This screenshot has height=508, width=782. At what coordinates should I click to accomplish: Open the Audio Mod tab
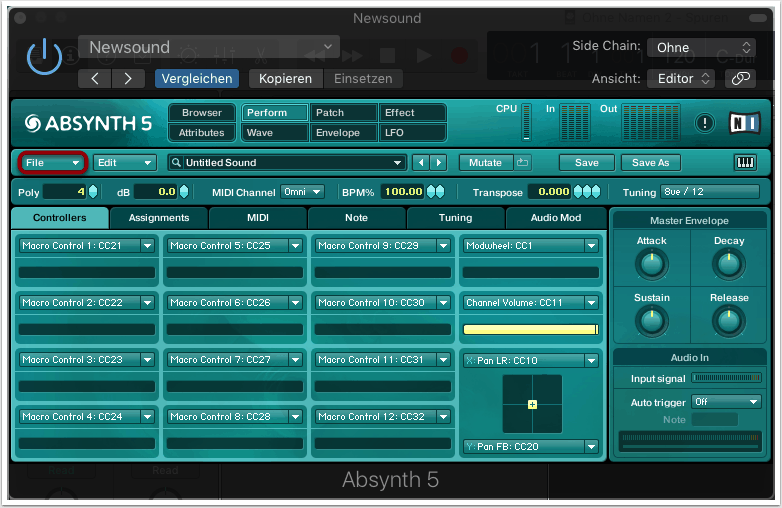click(555, 217)
